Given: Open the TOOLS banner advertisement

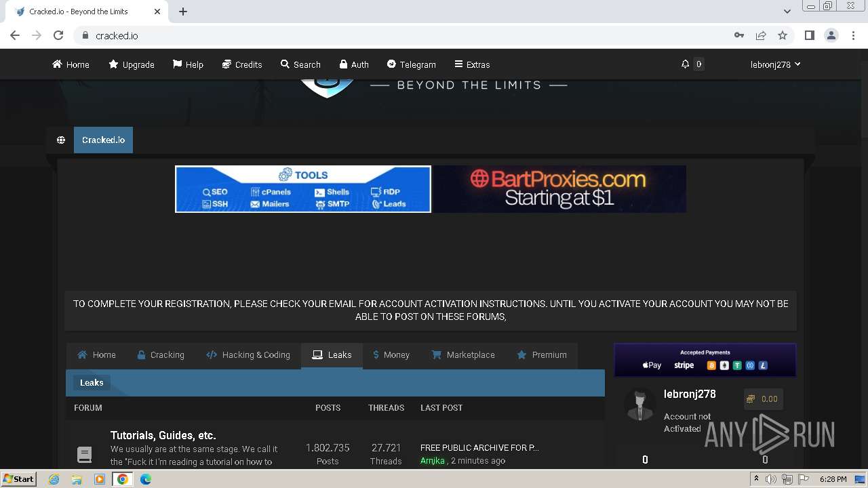Looking at the screenshot, I should [x=303, y=189].
